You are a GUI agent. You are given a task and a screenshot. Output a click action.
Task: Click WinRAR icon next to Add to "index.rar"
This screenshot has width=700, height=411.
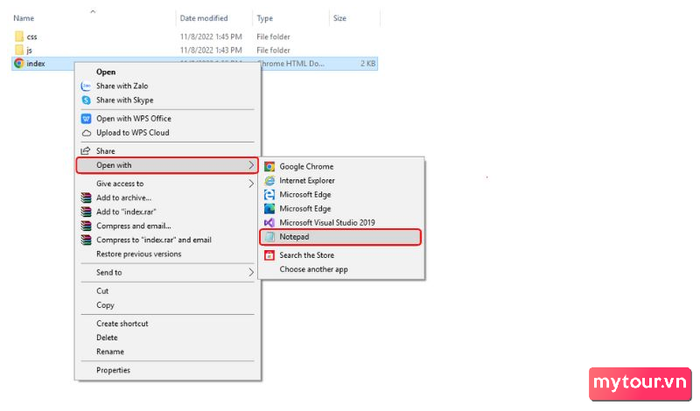click(86, 212)
